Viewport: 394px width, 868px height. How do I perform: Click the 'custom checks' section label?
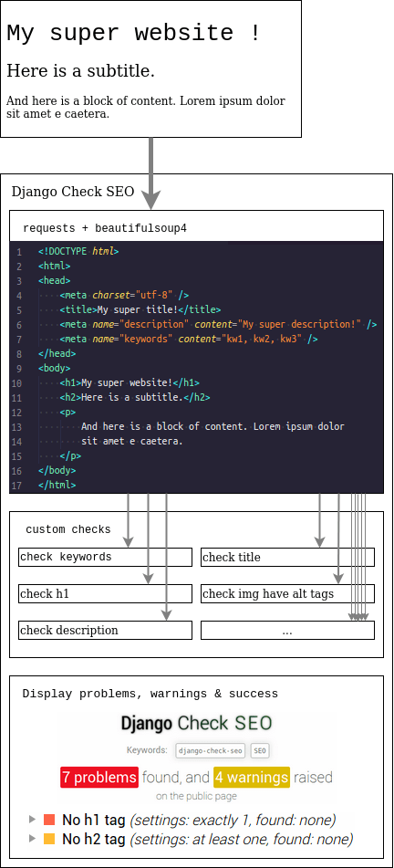point(68,529)
